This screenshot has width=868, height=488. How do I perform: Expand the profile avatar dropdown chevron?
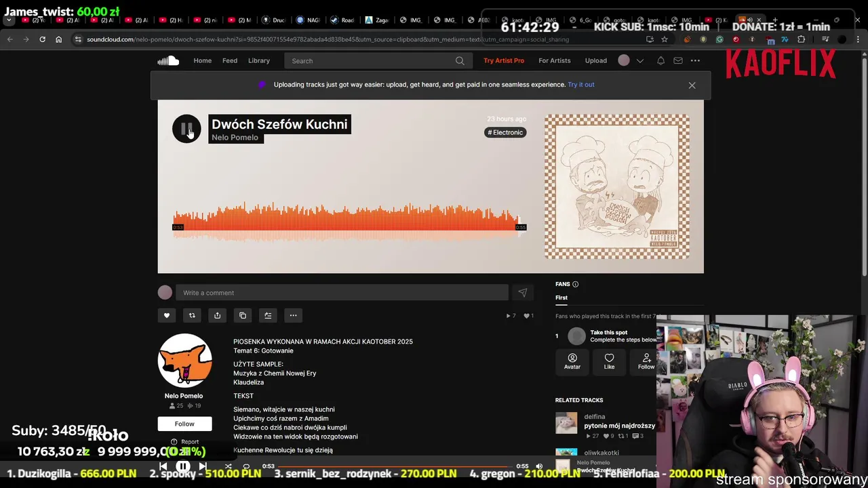(x=639, y=61)
